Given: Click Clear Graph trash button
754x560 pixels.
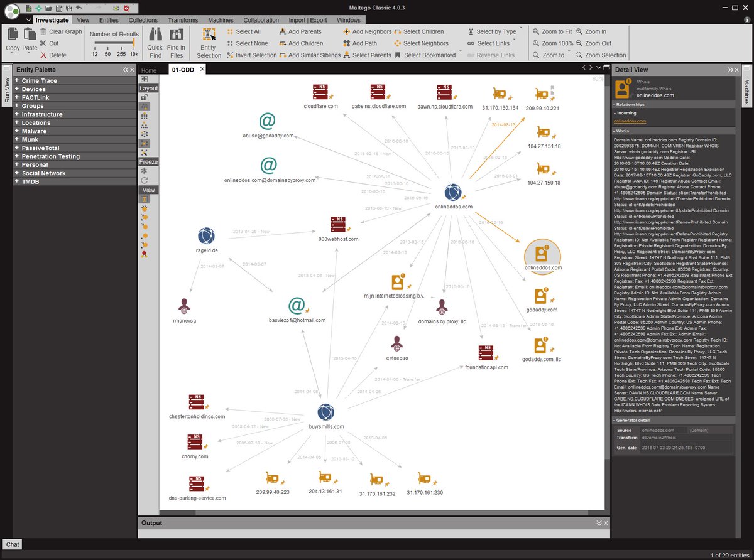Looking at the screenshot, I should [60, 31].
